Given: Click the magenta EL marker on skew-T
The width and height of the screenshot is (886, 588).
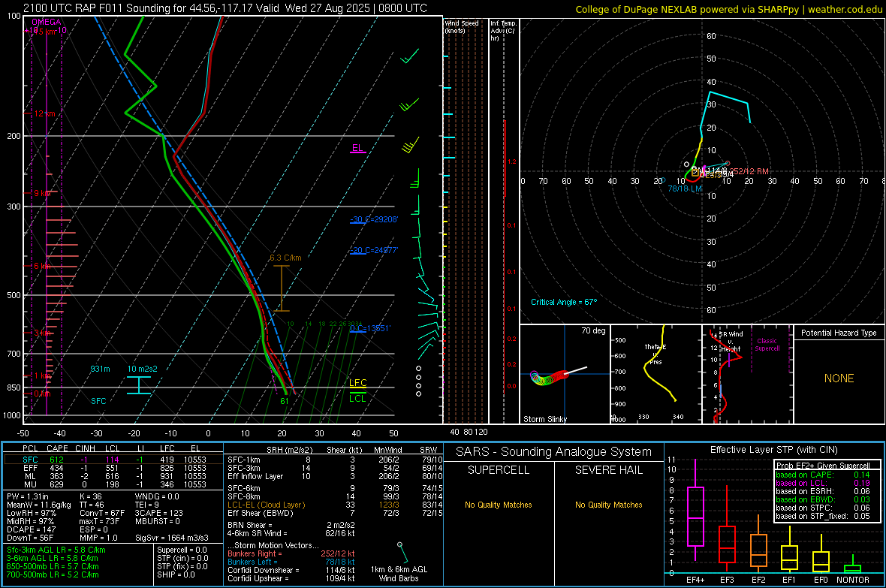Looking at the screenshot, I should point(357,149).
